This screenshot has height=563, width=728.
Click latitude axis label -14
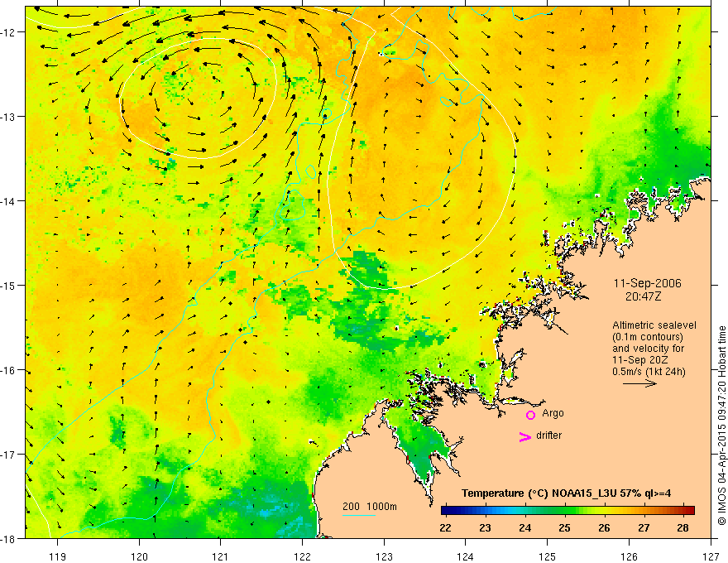pyautogui.click(x=9, y=201)
